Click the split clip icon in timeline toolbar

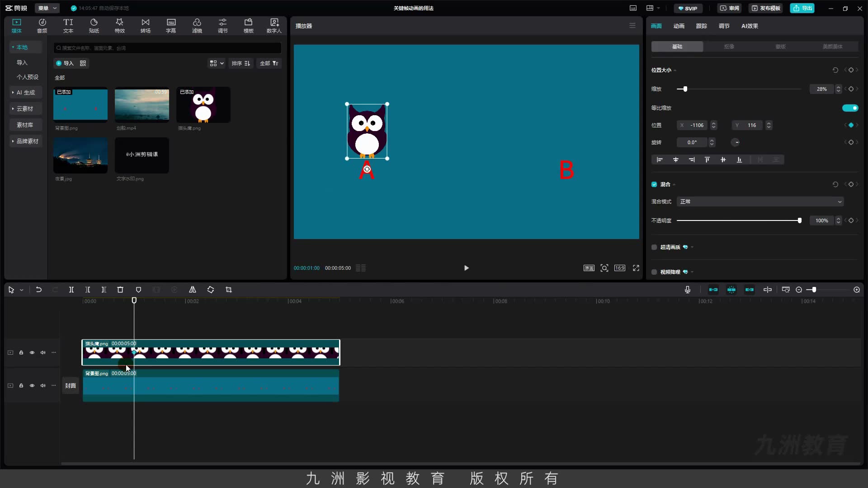pyautogui.click(x=71, y=290)
